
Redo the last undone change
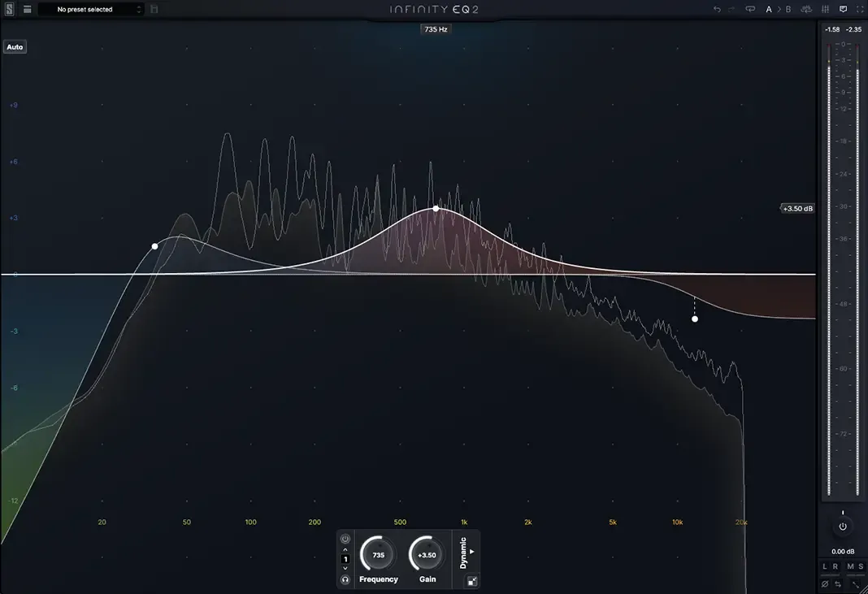point(731,10)
